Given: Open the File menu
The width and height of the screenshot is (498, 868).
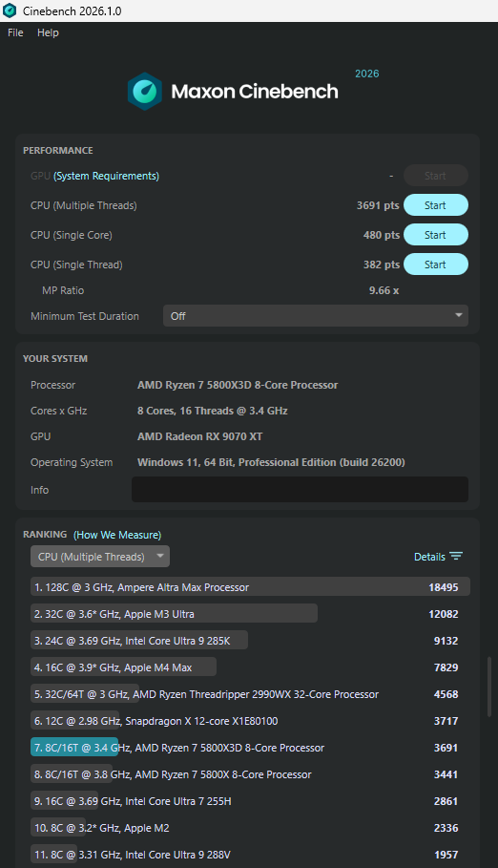Looking at the screenshot, I should [15, 32].
